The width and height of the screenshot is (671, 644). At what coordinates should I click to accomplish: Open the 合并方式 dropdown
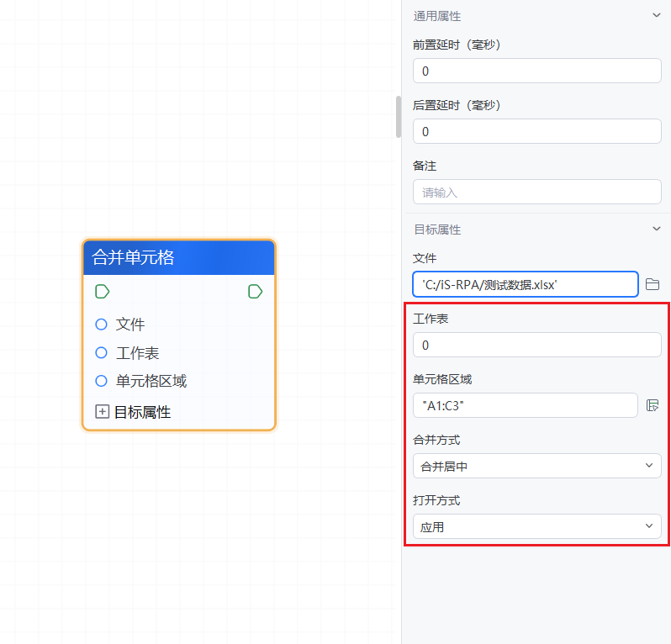536,466
